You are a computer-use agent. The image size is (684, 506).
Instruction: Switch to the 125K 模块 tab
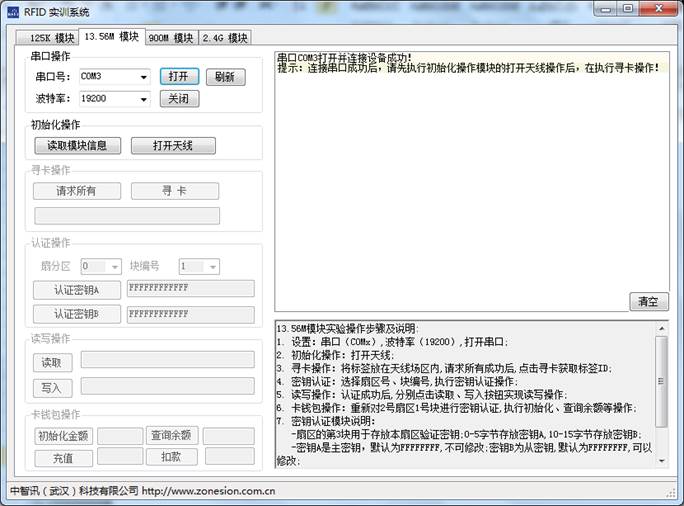click(x=46, y=38)
